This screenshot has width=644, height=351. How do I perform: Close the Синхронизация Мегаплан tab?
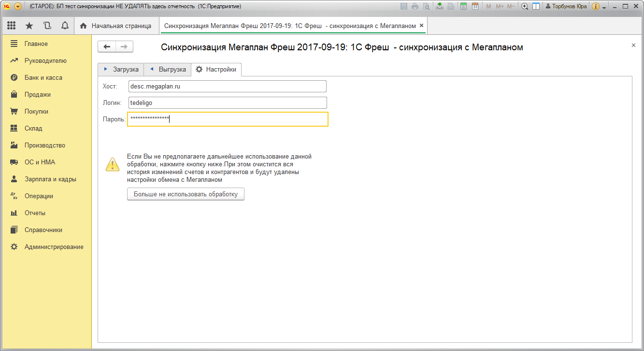[421, 26]
